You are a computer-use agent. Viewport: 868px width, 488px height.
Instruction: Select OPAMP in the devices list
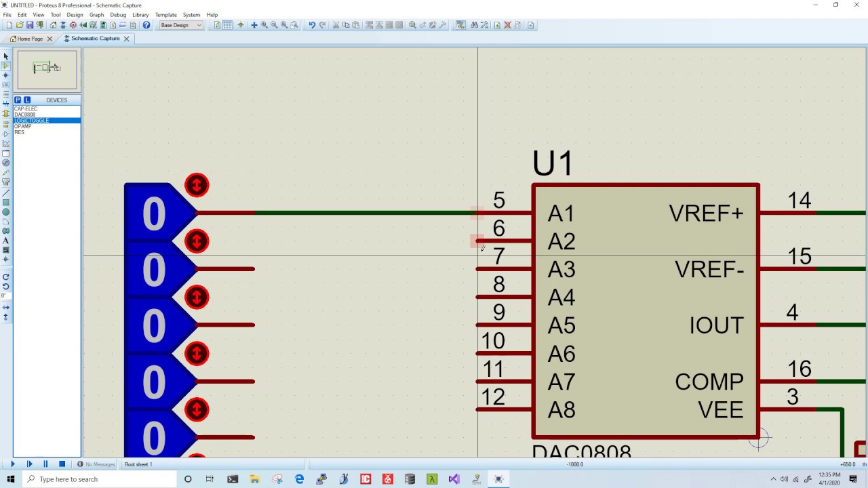tap(47, 126)
